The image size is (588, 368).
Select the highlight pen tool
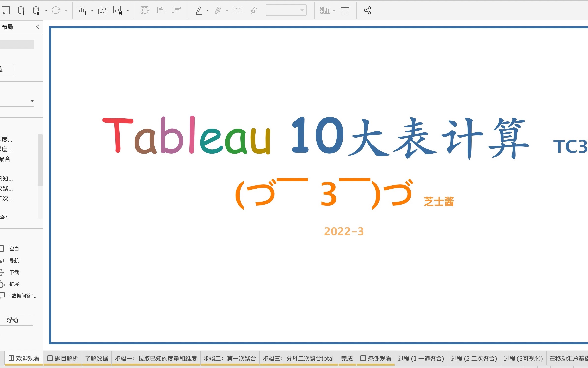[x=199, y=10]
